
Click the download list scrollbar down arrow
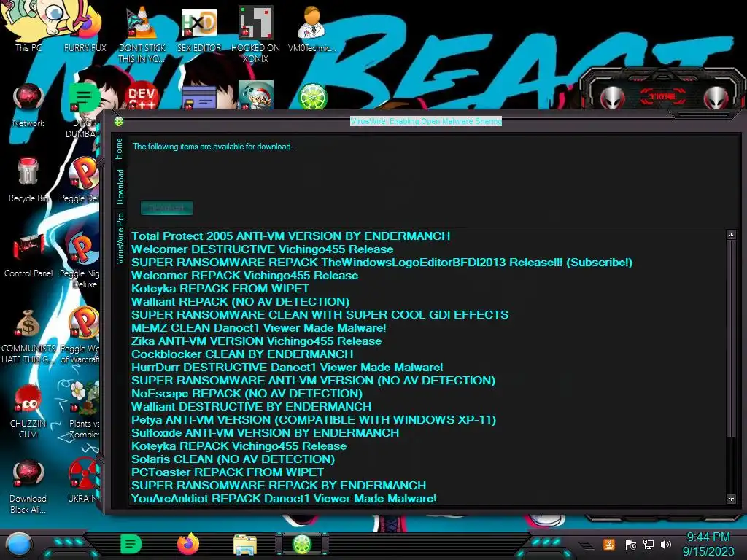pyautogui.click(x=731, y=499)
